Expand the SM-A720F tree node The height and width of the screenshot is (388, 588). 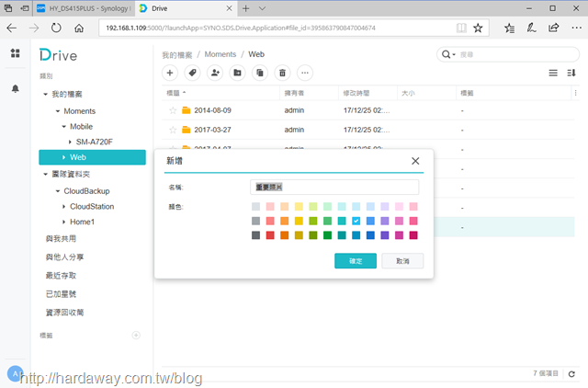pyautogui.click(x=70, y=142)
